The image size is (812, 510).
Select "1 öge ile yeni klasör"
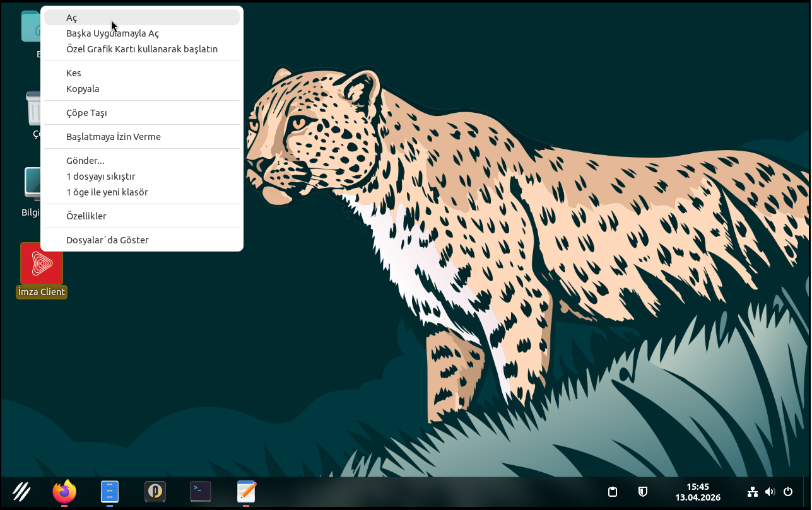point(142,192)
